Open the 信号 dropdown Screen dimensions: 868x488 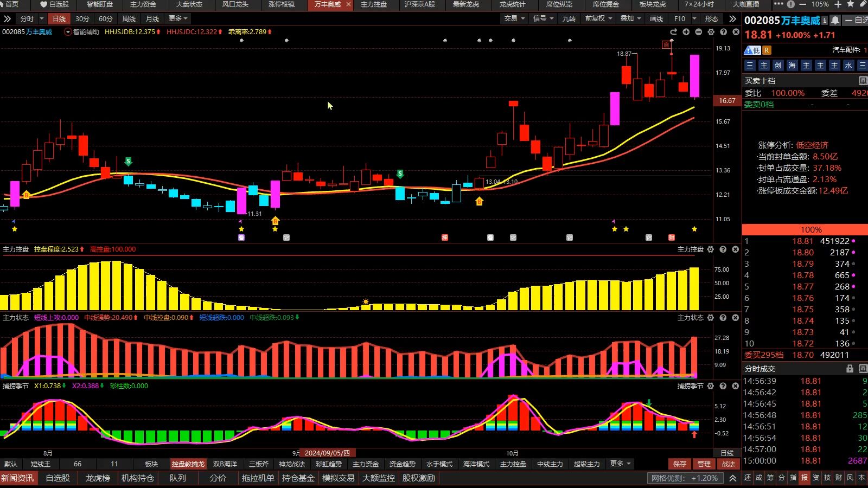tap(544, 18)
